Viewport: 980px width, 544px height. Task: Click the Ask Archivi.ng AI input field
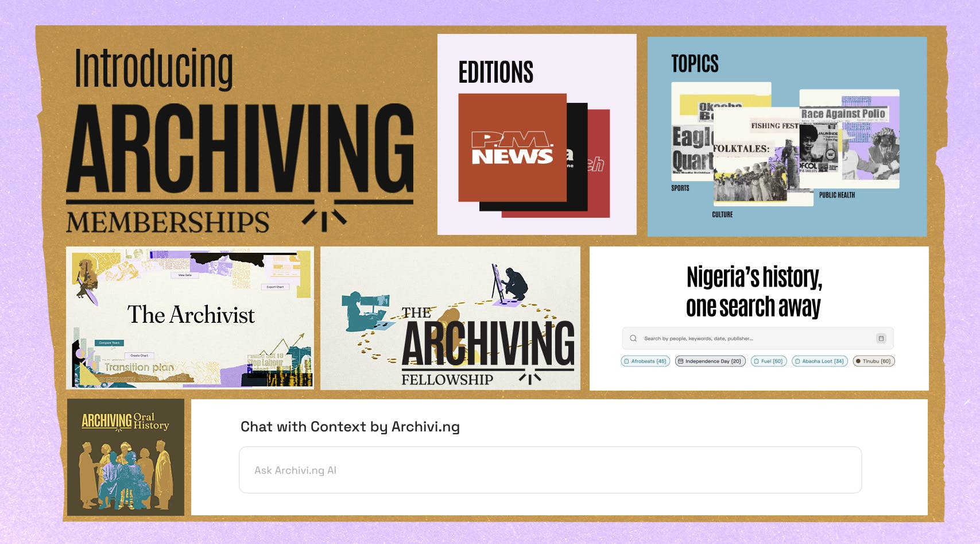pos(548,469)
